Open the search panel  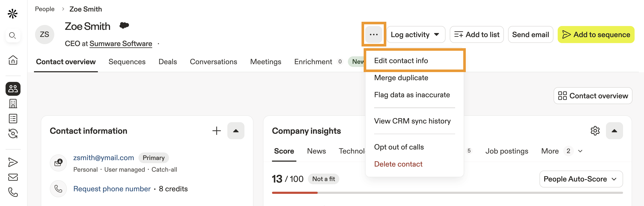tap(13, 35)
